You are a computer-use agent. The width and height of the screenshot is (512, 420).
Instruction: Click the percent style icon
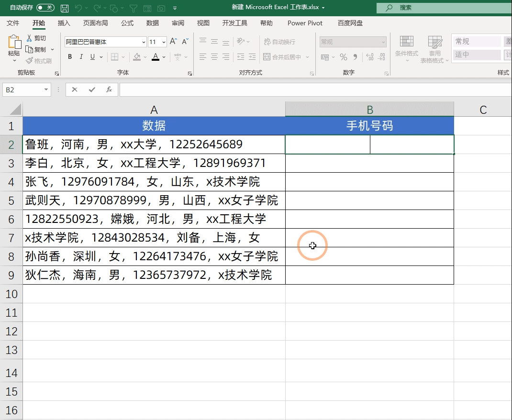(343, 57)
